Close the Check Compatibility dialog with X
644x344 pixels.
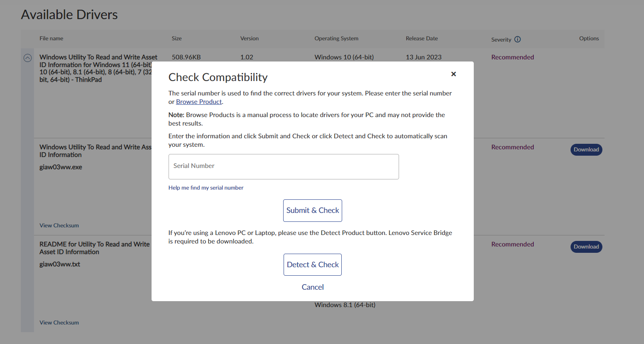click(x=453, y=74)
